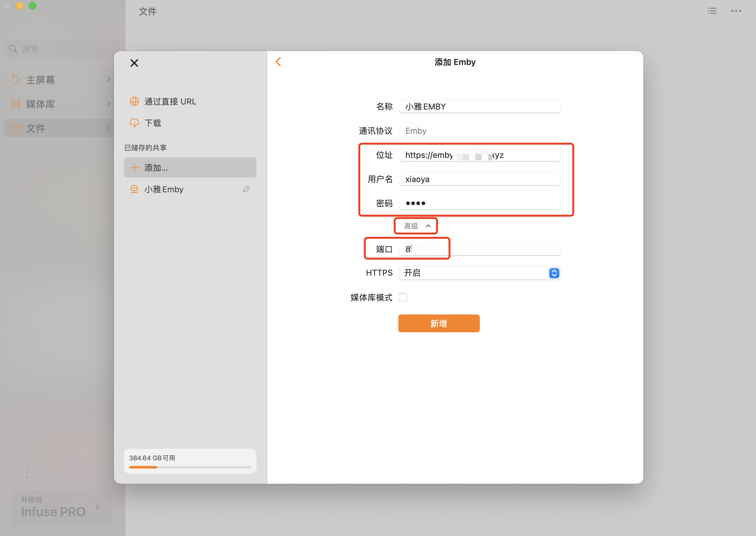The image size is (756, 536).
Task: Click the play icon beside 主屏幕
Action: (16, 80)
